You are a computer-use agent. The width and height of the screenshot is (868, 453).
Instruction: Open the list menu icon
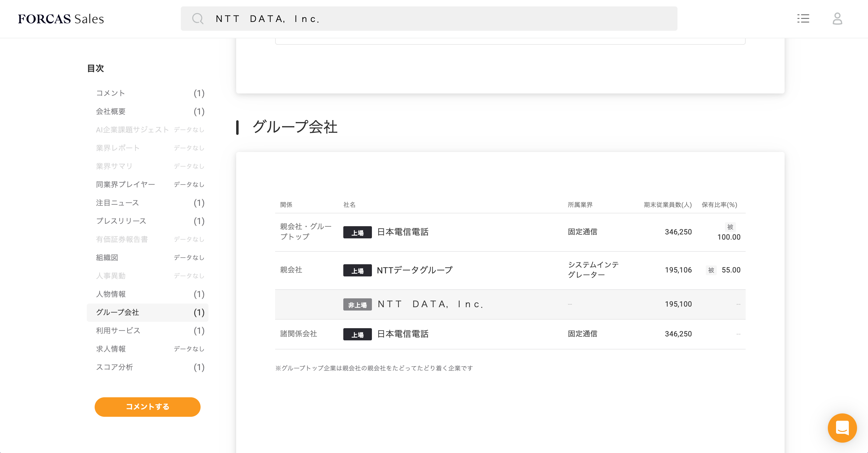pyautogui.click(x=803, y=19)
